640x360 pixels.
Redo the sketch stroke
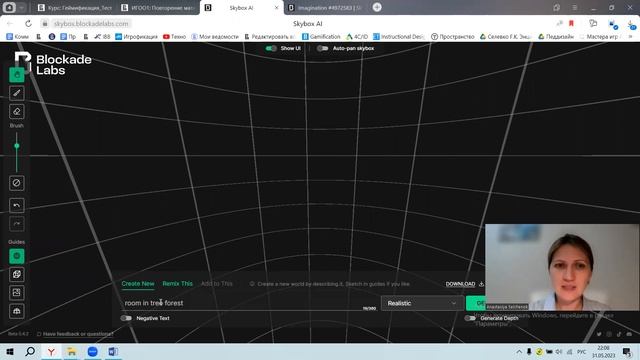click(x=17, y=224)
